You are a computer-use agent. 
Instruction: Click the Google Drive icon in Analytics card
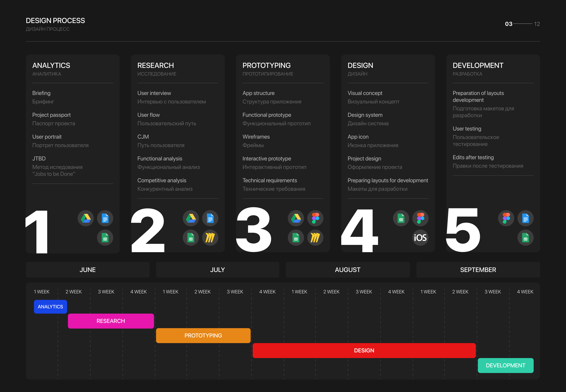[x=86, y=218]
